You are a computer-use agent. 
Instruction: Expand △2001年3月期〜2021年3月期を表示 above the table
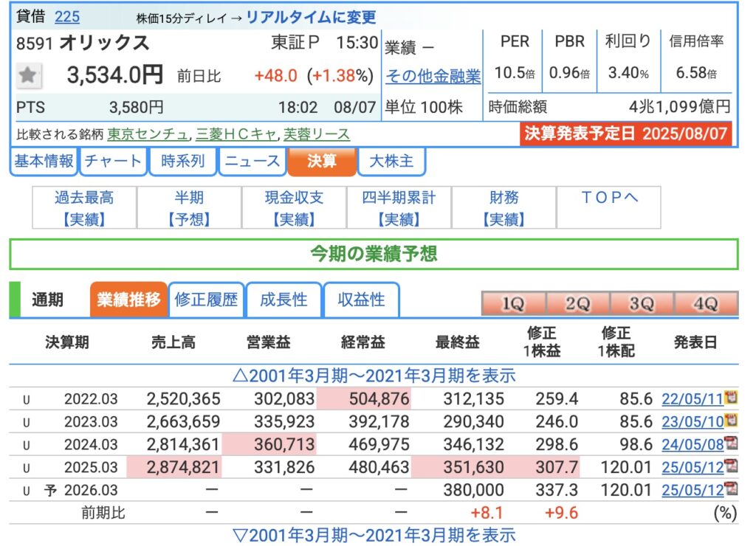[374, 376]
